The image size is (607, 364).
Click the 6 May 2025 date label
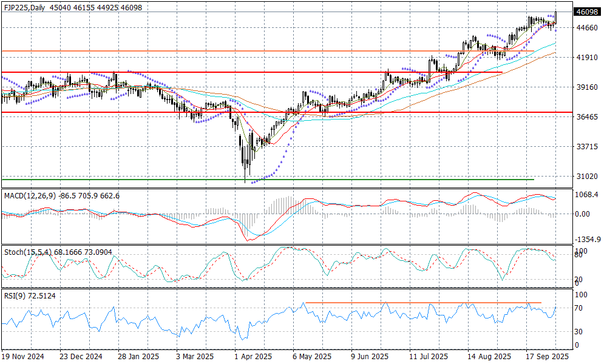coord(311,357)
